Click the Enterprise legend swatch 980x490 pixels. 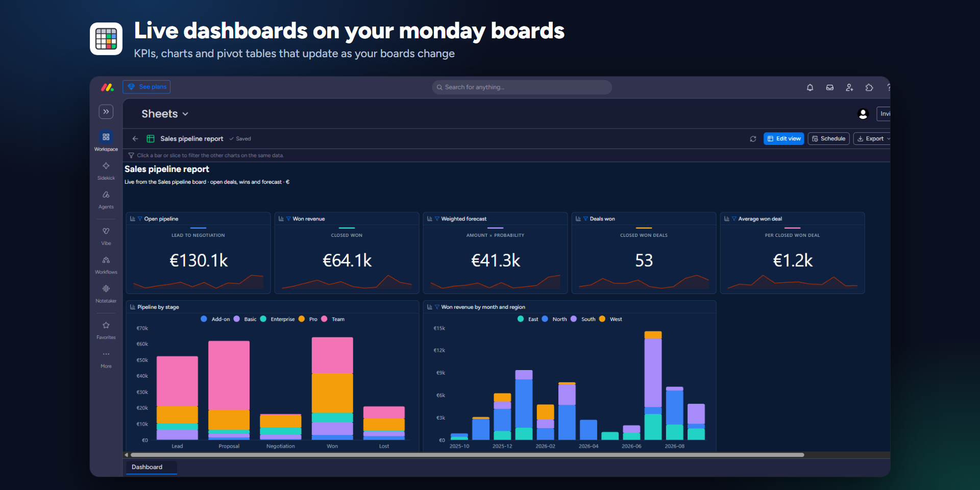[x=263, y=319]
